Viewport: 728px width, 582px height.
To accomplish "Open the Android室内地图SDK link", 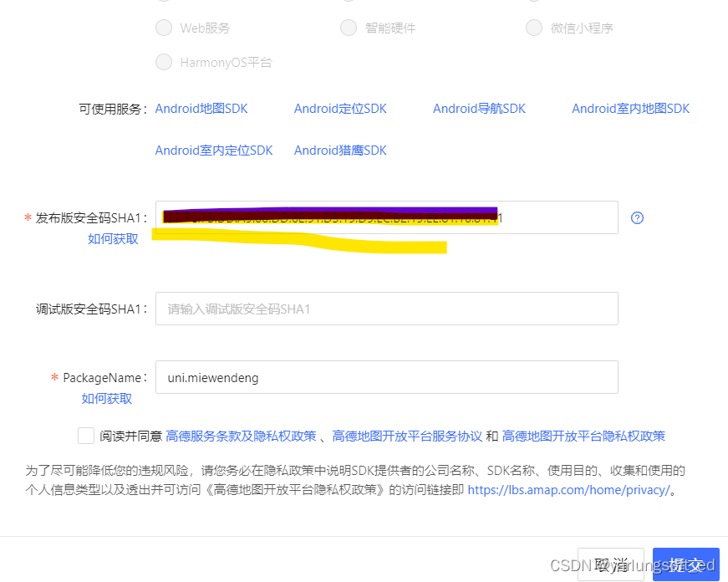I will (630, 108).
